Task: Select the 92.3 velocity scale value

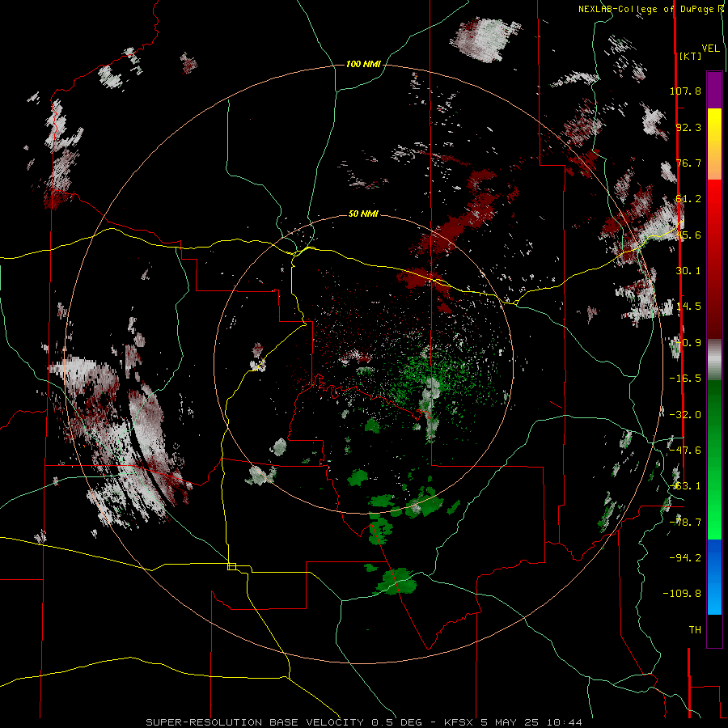Action: click(688, 127)
